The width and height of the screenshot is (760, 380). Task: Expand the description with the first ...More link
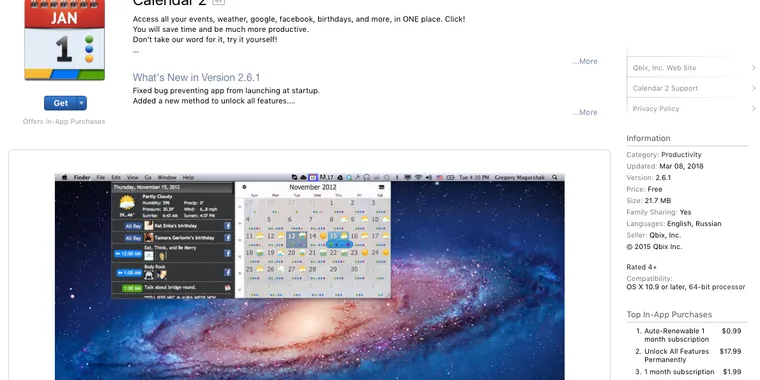click(x=585, y=61)
